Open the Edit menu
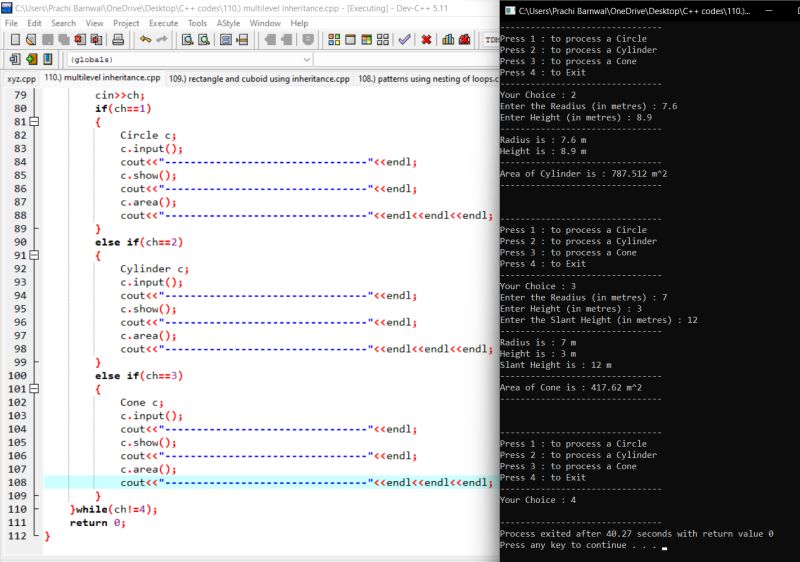This screenshot has height=562, width=800. 34,23
